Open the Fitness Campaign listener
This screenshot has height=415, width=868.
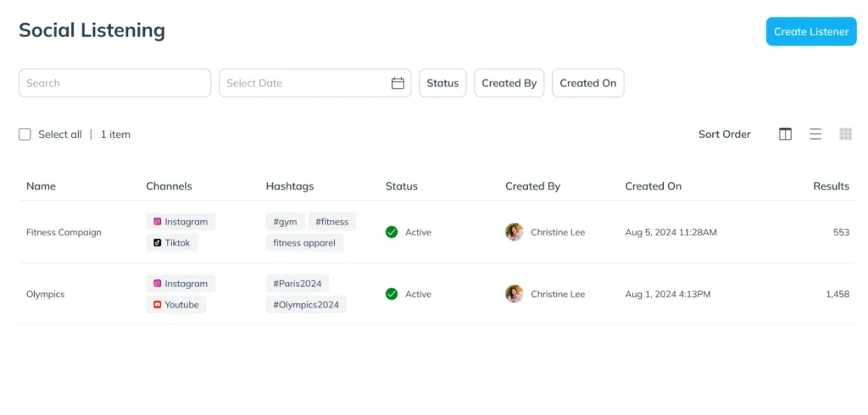(64, 232)
